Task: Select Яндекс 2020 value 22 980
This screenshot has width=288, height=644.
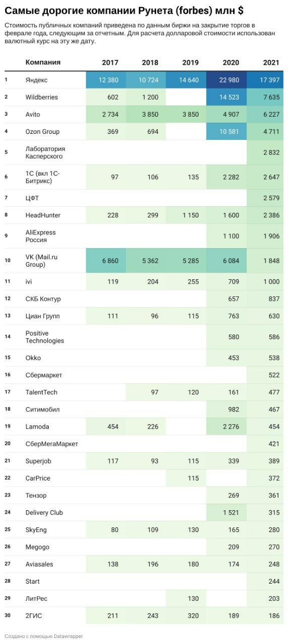Action: click(230, 80)
